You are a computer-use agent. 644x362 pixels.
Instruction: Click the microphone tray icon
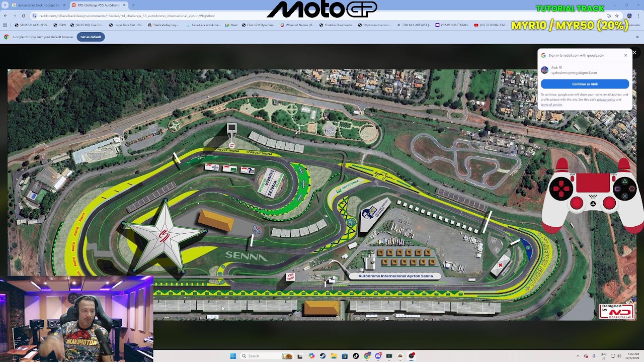click(594, 356)
